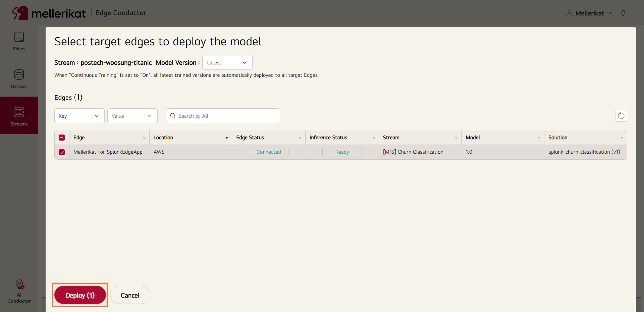Open the Edges sidebar section
The height and width of the screenshot is (312, 644).
[x=19, y=41]
